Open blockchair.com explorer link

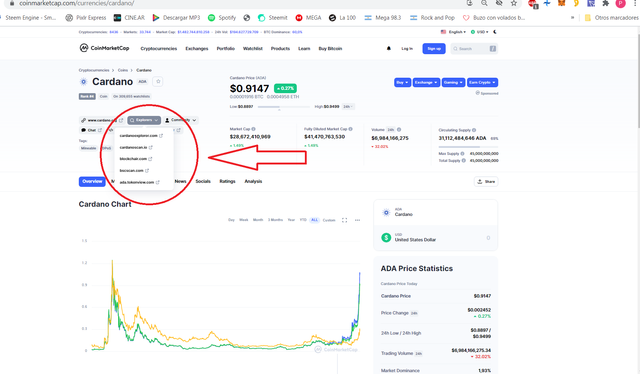[136, 159]
